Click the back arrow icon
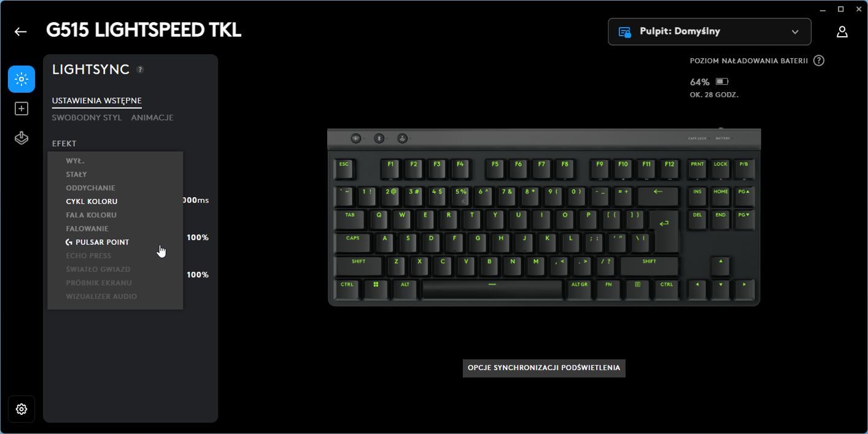This screenshot has height=434, width=868. 21,31
